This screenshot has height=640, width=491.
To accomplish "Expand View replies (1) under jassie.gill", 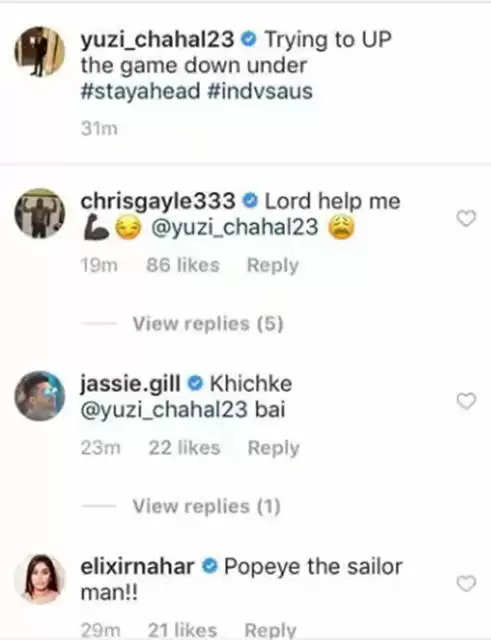I will tap(207, 506).
